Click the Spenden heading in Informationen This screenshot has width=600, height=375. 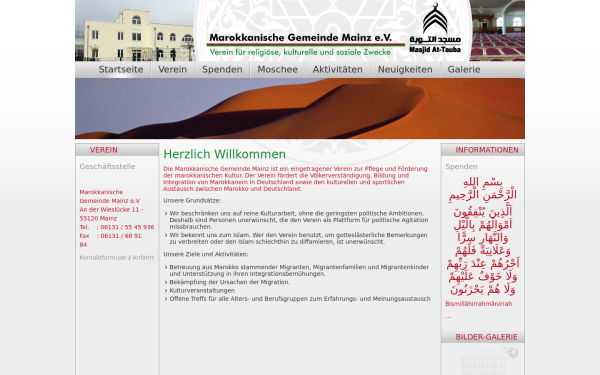pyautogui.click(x=461, y=166)
